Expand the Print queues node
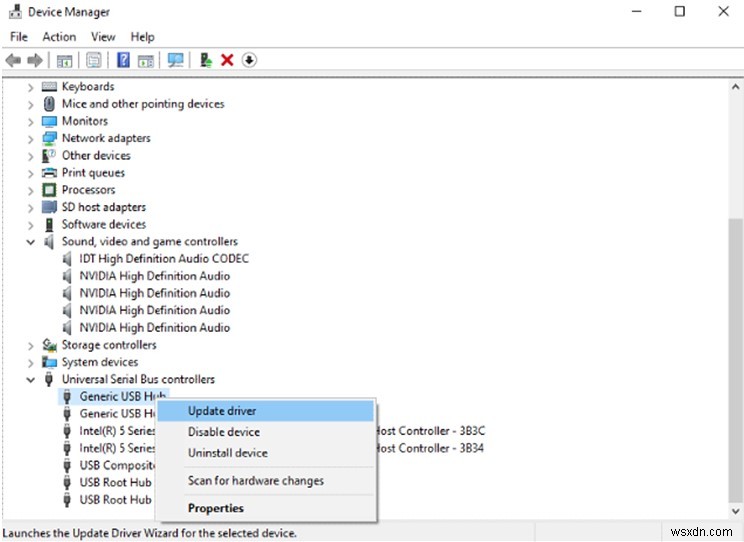This screenshot has width=744, height=542. click(30, 174)
